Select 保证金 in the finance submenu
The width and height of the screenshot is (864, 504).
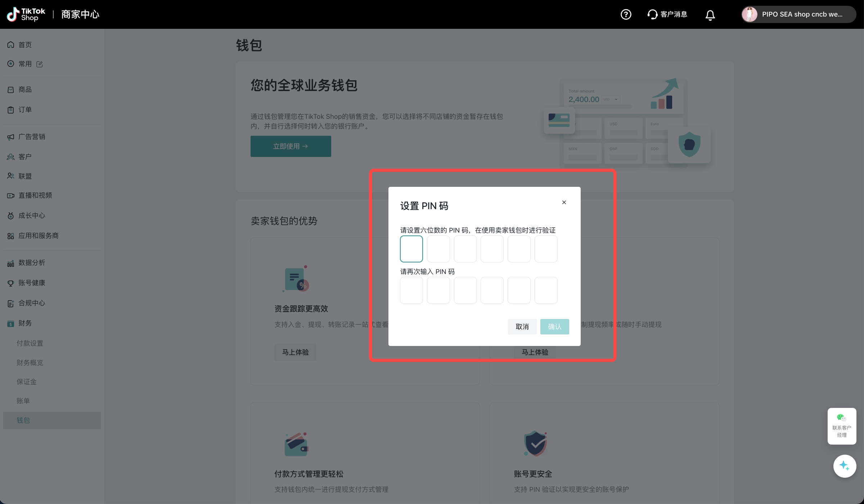click(x=27, y=382)
